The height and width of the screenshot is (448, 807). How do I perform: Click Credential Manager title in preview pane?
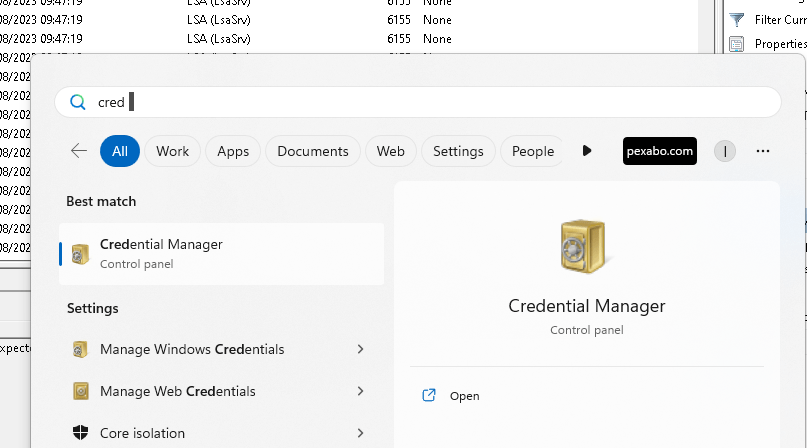(x=587, y=306)
